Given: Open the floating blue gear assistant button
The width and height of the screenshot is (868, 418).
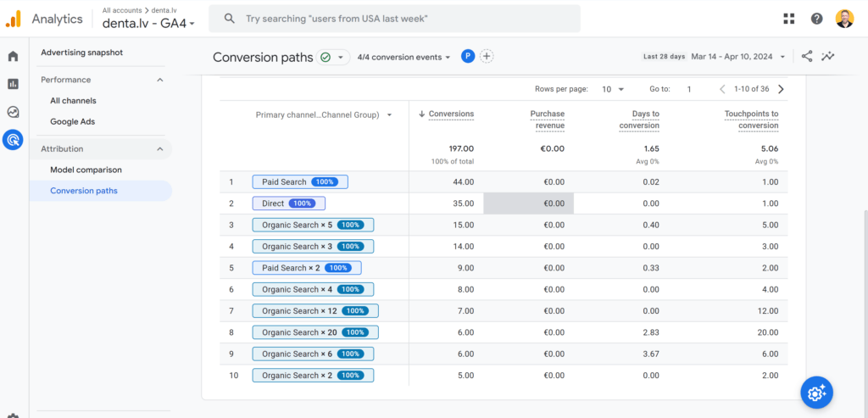Looking at the screenshot, I should pyautogui.click(x=816, y=393).
